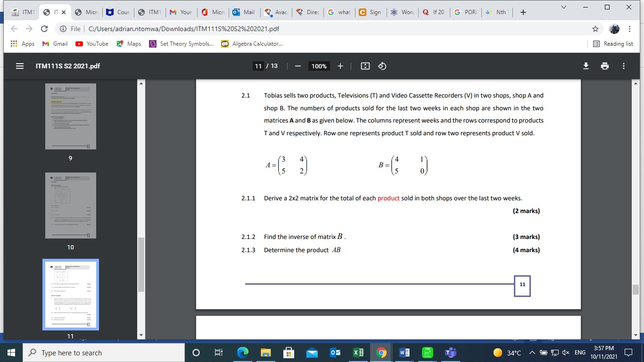Open a new browser tab
Viewport: 644px width, 362px height.
pyautogui.click(x=523, y=12)
